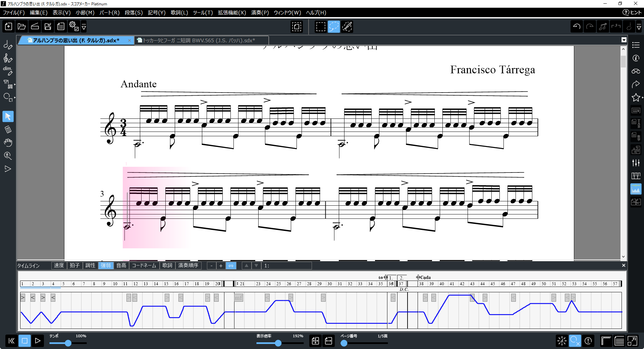
Task: Open the 記号(Y) menu
Action: (x=157, y=13)
